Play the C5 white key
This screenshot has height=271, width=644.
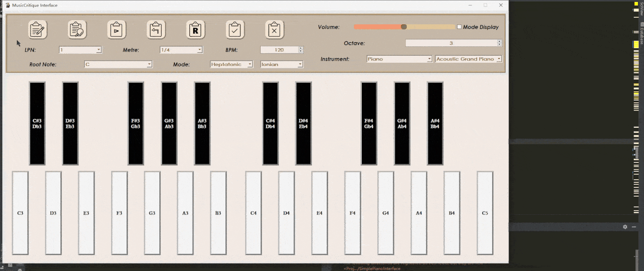tap(485, 213)
